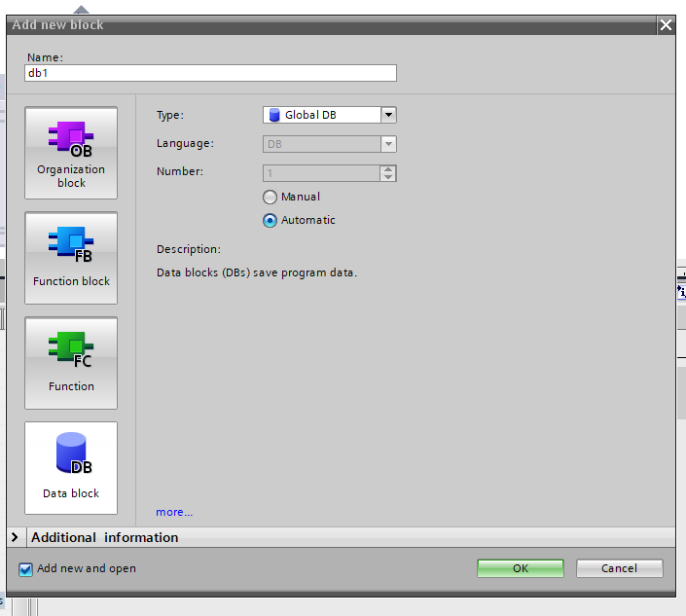Decrease block number with the down arrow

(x=388, y=177)
